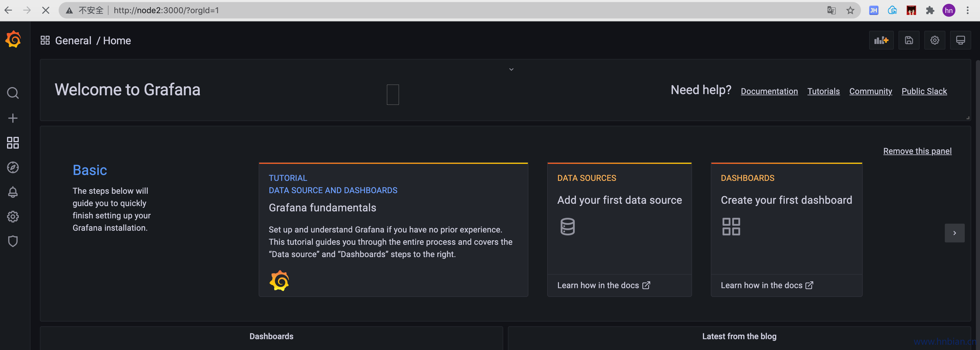Click the next-step right chevron arrow
980x350 pixels.
(x=954, y=233)
